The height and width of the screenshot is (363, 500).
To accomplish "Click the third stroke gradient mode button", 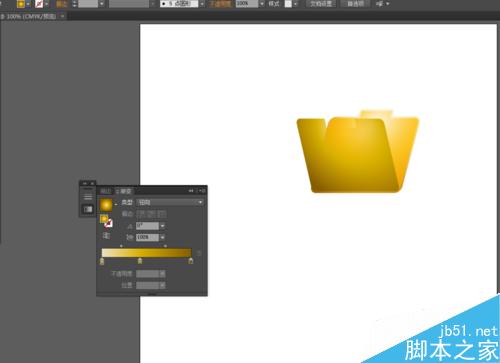I will (162, 214).
